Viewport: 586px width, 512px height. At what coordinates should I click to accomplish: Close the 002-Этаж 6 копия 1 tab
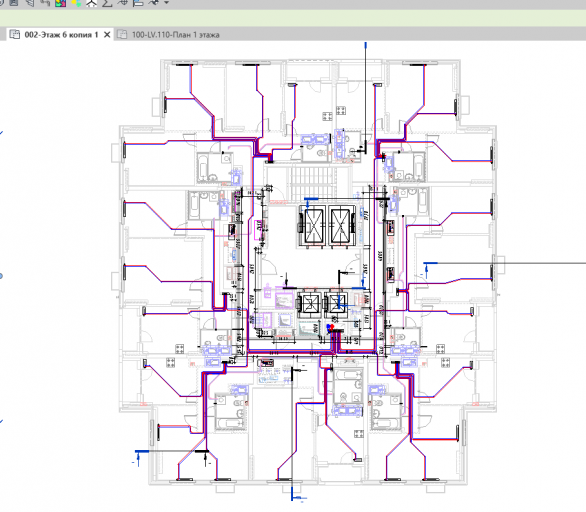click(x=107, y=35)
